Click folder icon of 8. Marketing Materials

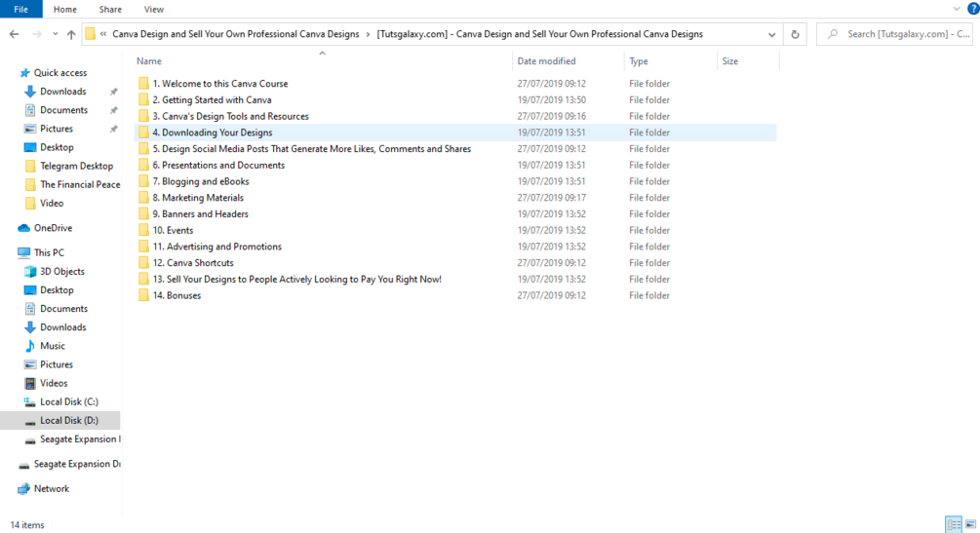click(x=143, y=198)
